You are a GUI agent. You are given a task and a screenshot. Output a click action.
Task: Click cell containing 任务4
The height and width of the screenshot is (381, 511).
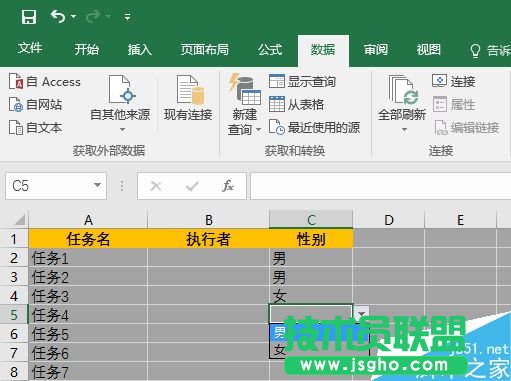coord(88,315)
